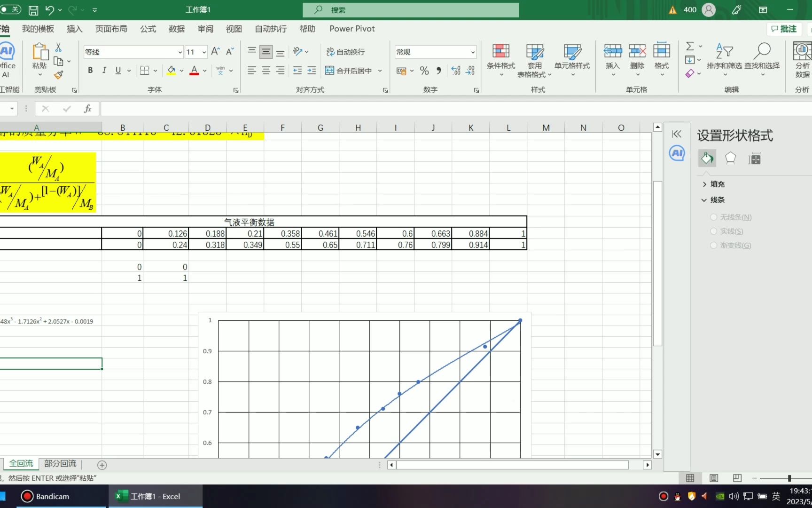Open Find and Select (查找和选择)
Screen dimensions: 812x508
click(x=762, y=60)
